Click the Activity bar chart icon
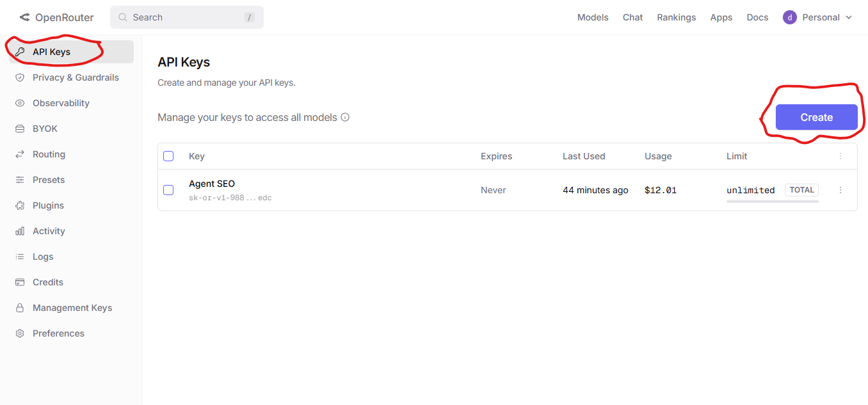Image resolution: width=868 pixels, height=405 pixels. 20,231
